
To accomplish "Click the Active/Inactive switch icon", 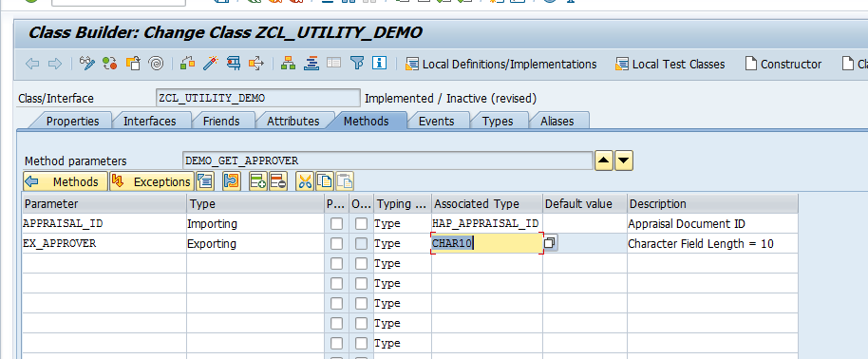I will point(110,63).
